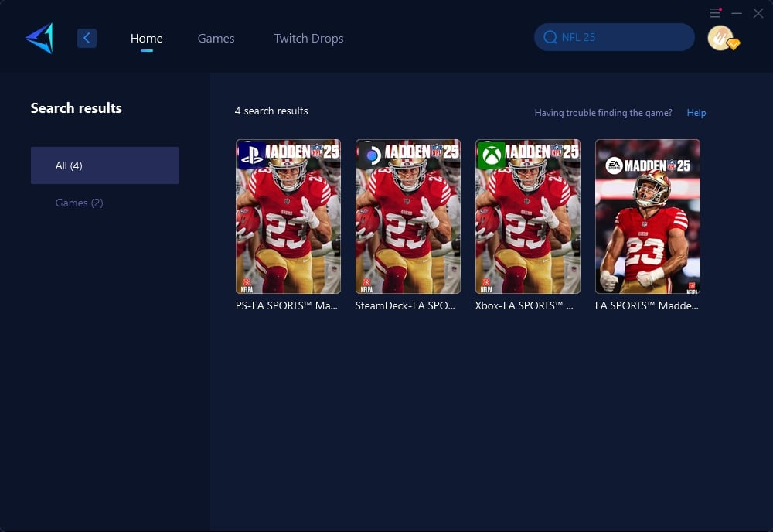
Task: Click the GearUP logo icon
Action: click(39, 38)
